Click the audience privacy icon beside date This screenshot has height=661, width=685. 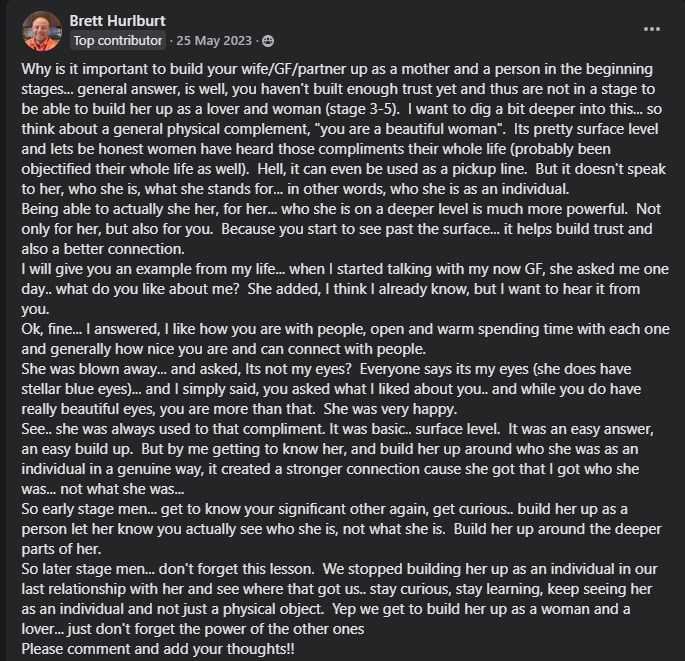pos(267,41)
